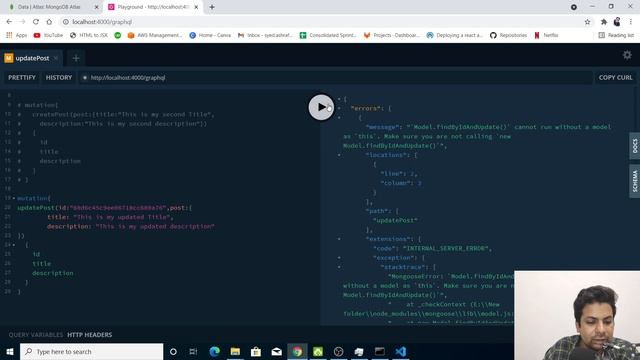Open the Inbox Gmail bookmark
This screenshot has width=640, height=360.
265,35
